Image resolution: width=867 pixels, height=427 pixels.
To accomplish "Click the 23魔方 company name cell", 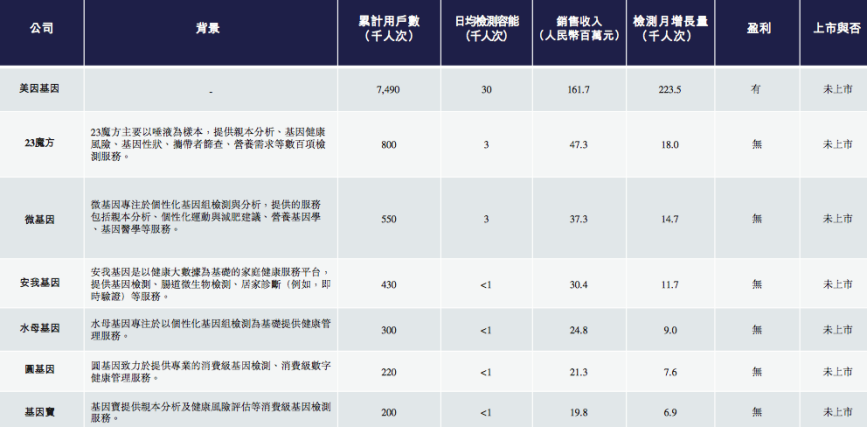I will [x=40, y=143].
